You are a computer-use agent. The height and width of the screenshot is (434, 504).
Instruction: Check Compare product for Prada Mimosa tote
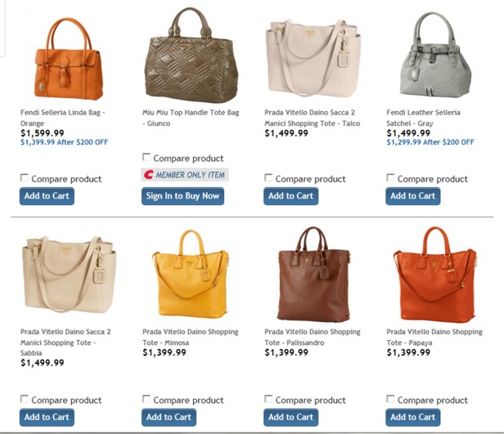pyautogui.click(x=146, y=399)
